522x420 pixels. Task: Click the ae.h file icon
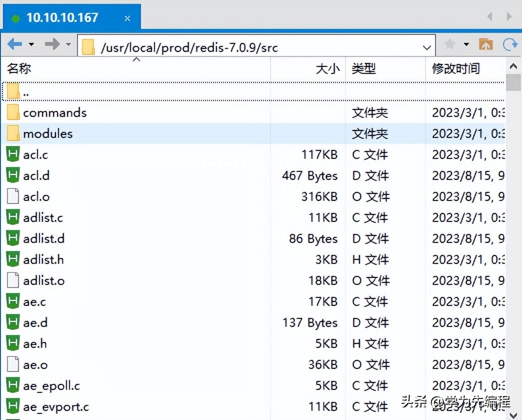(13, 343)
